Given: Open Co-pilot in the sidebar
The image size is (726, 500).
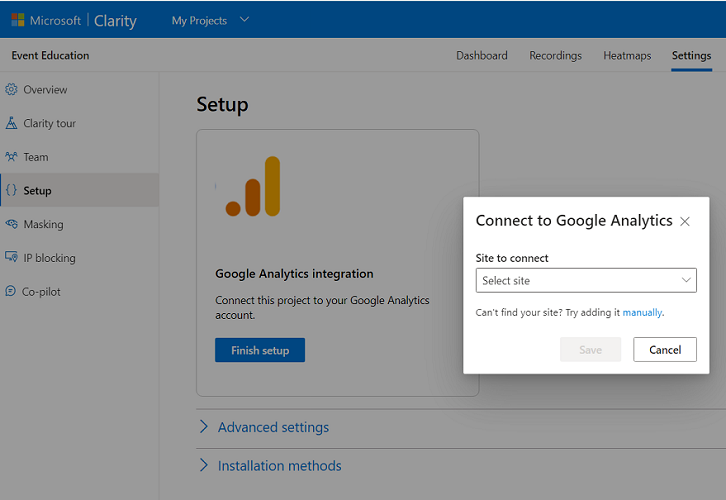Looking at the screenshot, I should point(80,292).
